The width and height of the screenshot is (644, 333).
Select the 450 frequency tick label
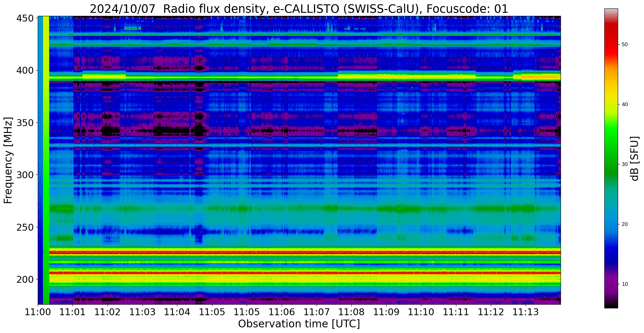[x=25, y=18]
